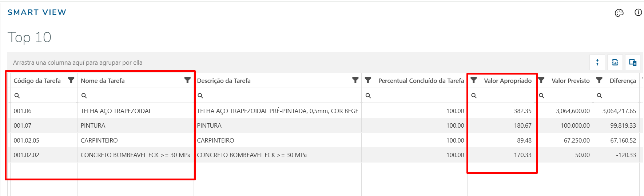Open filter for Descrição da Tarefa column
This screenshot has height=196, width=644.
355,80
